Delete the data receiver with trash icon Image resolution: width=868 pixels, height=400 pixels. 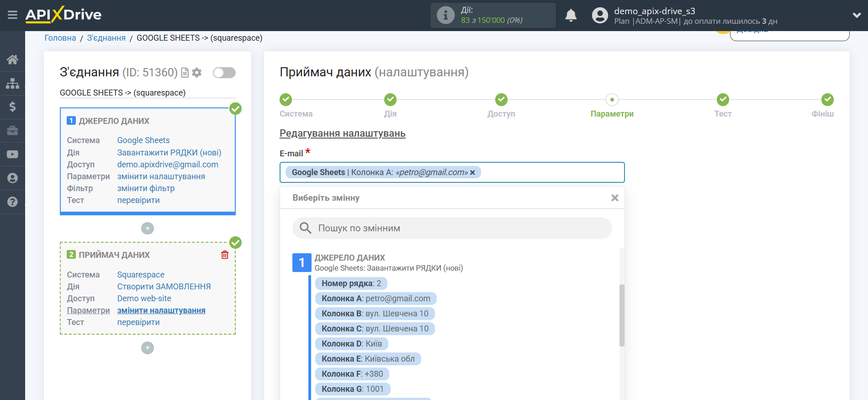225,255
